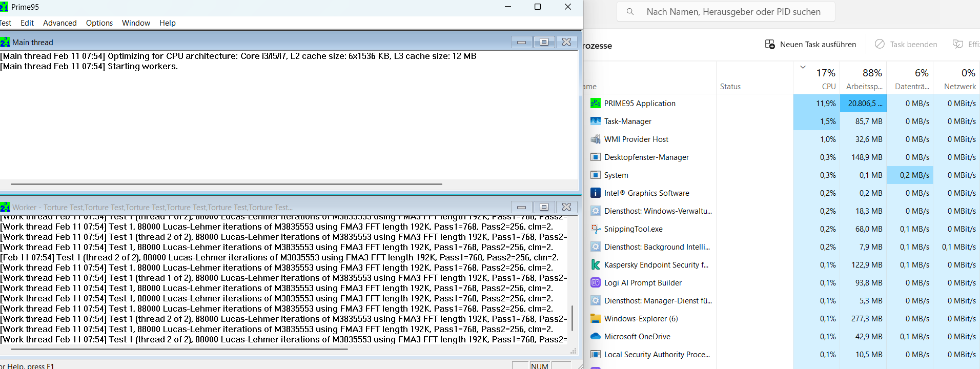Click the Optimizing for CPU architecture log line
980x369 pixels.
[238, 56]
